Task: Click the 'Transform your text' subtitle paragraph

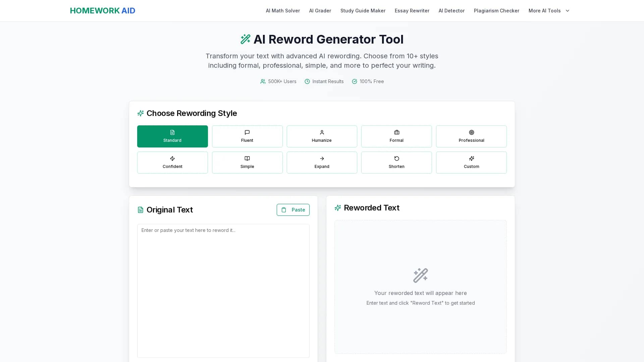Action: 322,61
